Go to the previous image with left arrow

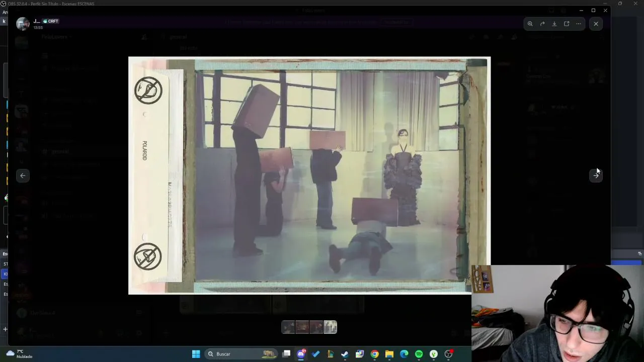click(x=23, y=175)
